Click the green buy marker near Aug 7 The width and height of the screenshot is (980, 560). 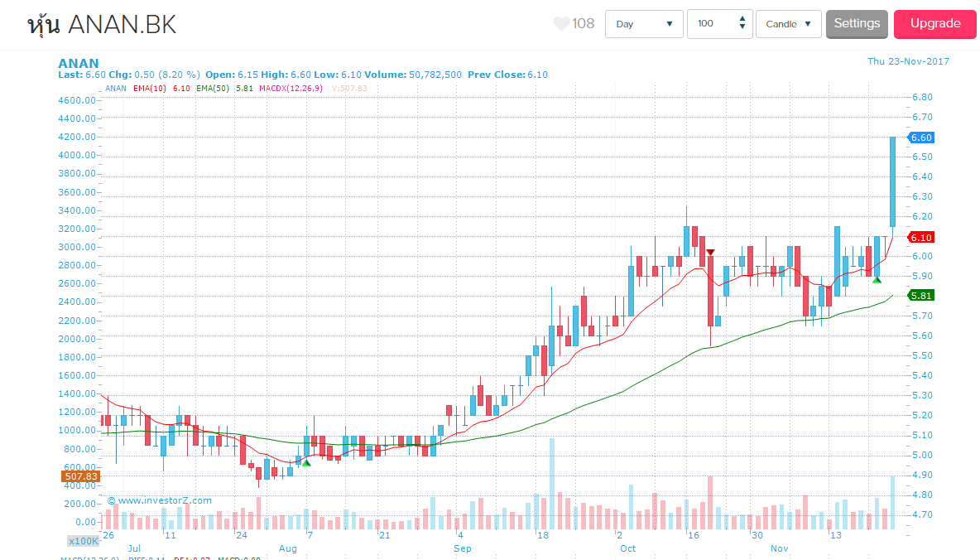tap(306, 463)
